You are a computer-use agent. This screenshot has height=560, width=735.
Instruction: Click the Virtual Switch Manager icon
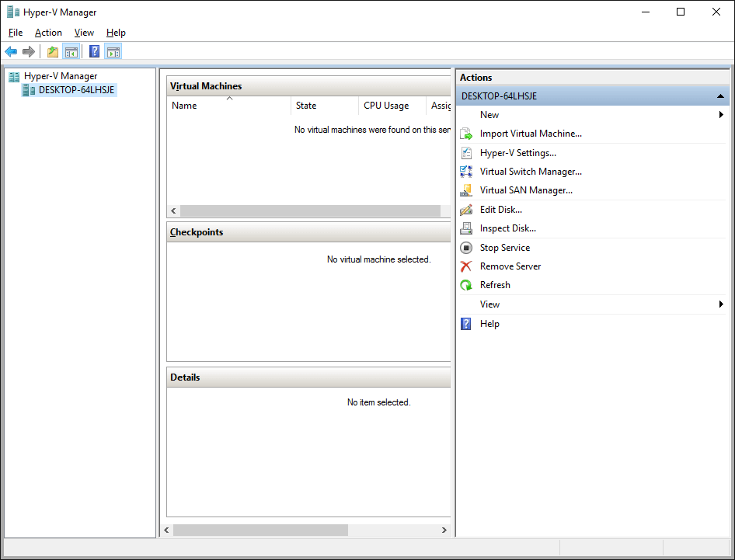tap(466, 172)
